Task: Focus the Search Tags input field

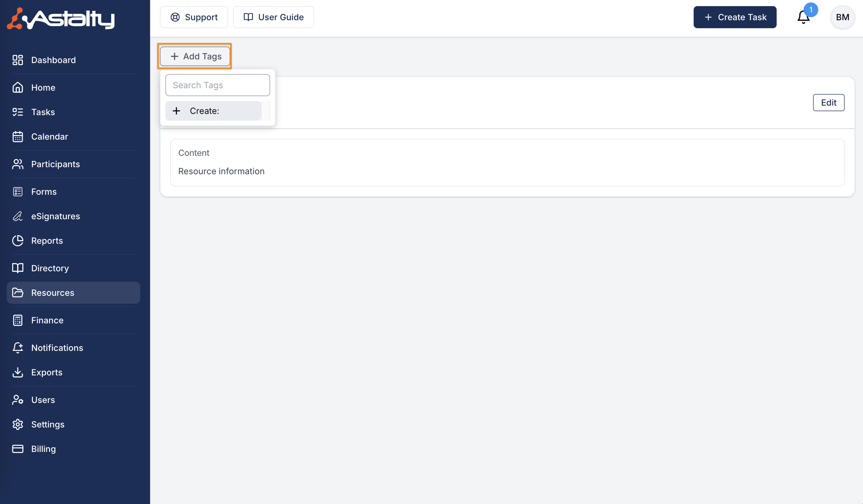Action: pyautogui.click(x=217, y=85)
